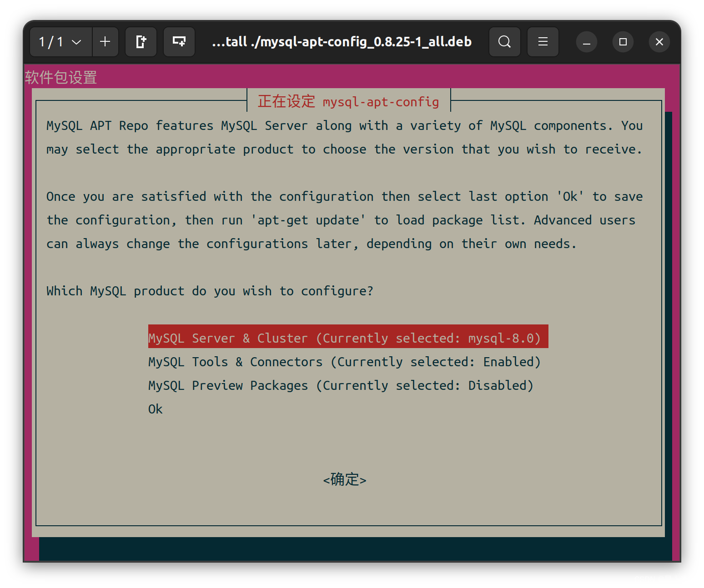Select MySQL Server & Cluster option
The height and width of the screenshot is (588, 704).
pos(348,337)
